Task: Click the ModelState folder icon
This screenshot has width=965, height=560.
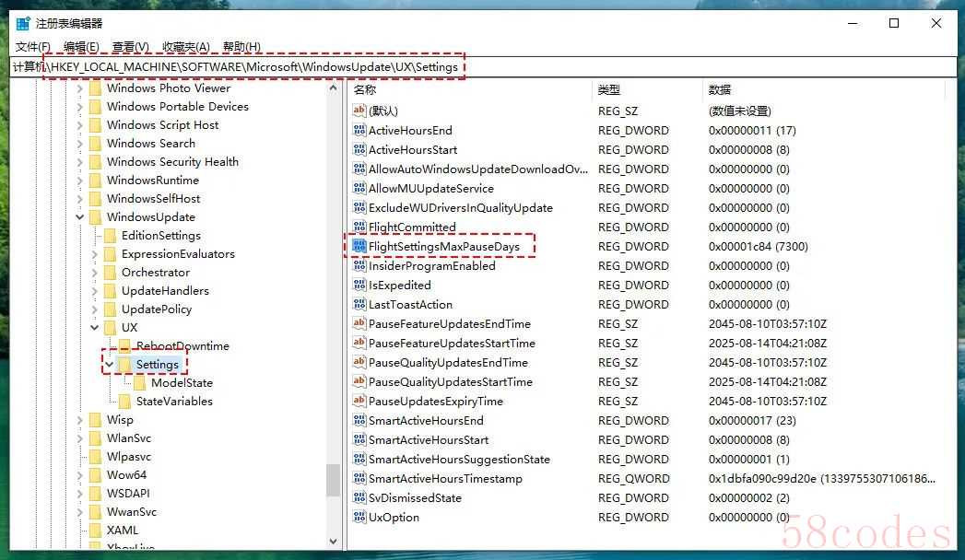Action: point(140,383)
